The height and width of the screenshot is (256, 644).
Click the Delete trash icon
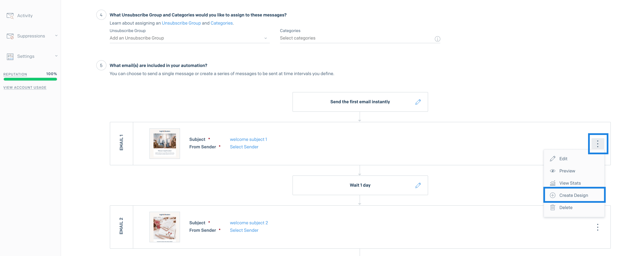pyautogui.click(x=552, y=207)
